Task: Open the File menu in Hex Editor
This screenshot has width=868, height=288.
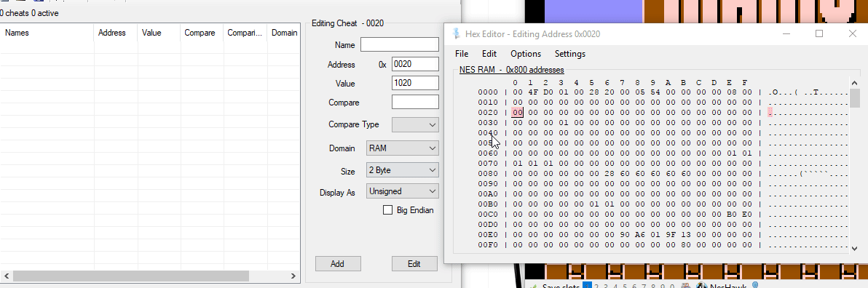Action: click(462, 54)
